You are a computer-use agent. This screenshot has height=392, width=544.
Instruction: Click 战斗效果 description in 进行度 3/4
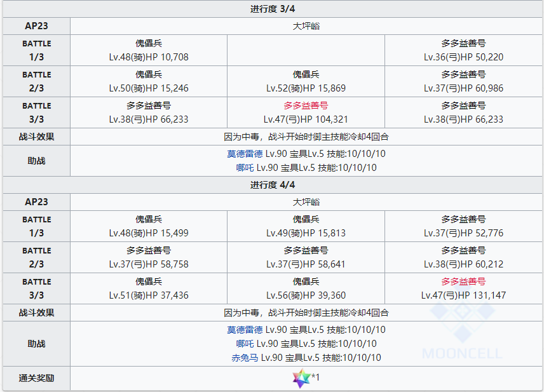pos(306,137)
